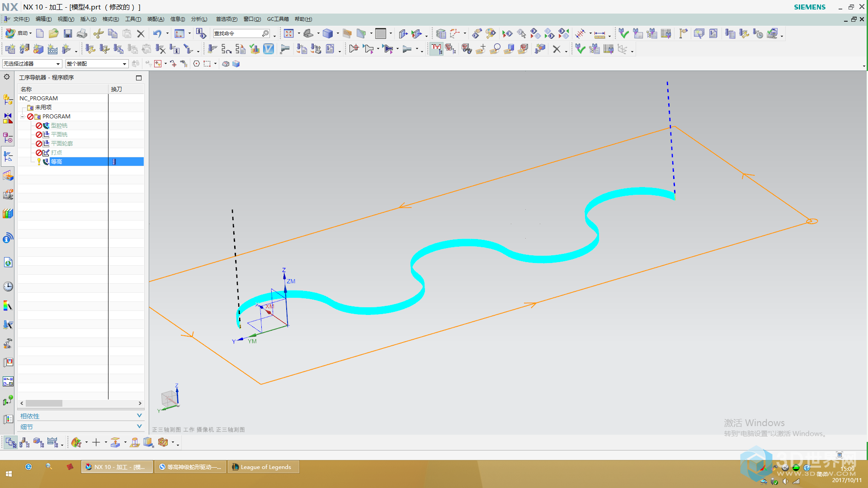This screenshot has width=868, height=488.
Task: Switch to League of Legends taskbar window
Action: coord(264,467)
